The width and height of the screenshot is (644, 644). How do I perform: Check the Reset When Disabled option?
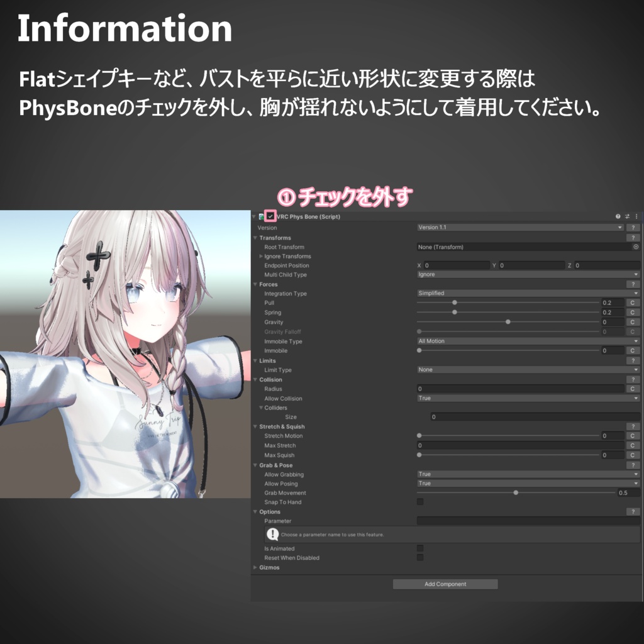(419, 558)
